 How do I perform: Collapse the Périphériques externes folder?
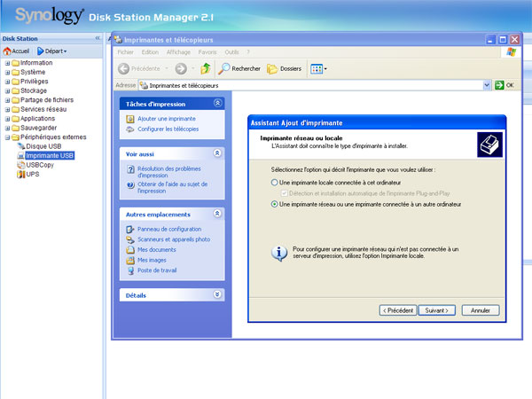coord(7,137)
